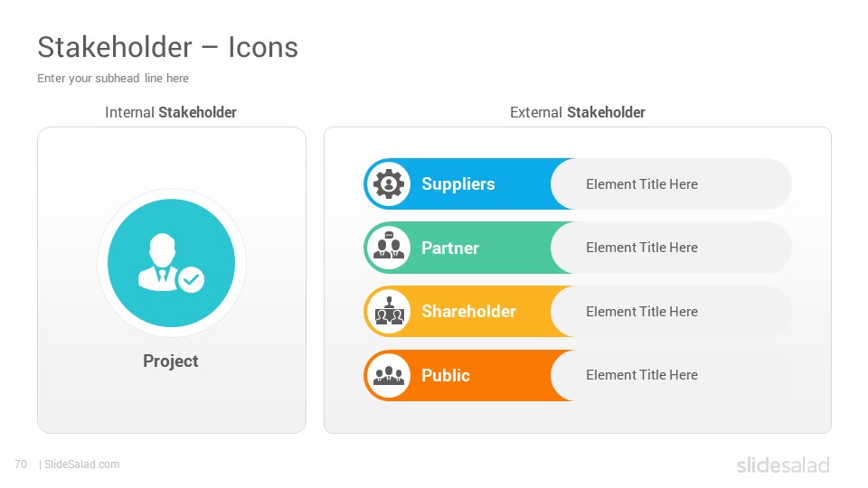This screenshot has height=488, width=868.
Task: Select the green Partner label
Action: pyautogui.click(x=449, y=248)
